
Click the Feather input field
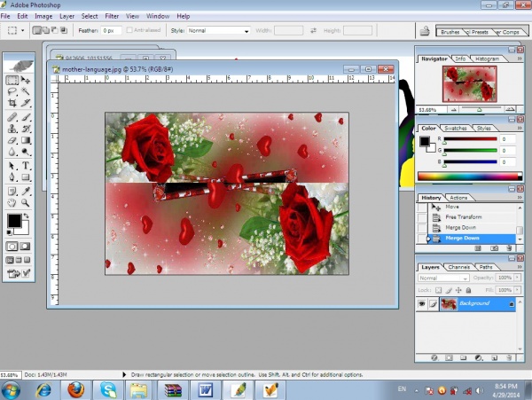[111, 30]
